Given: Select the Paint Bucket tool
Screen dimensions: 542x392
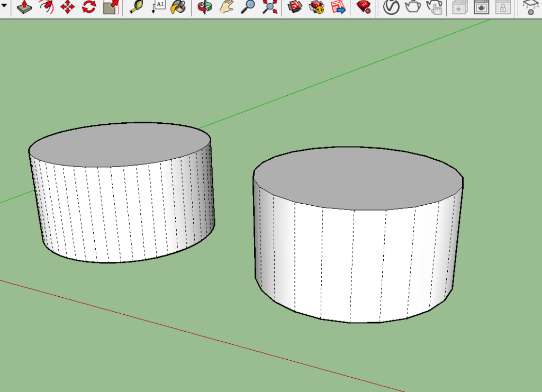Looking at the screenshot, I should point(179,7).
